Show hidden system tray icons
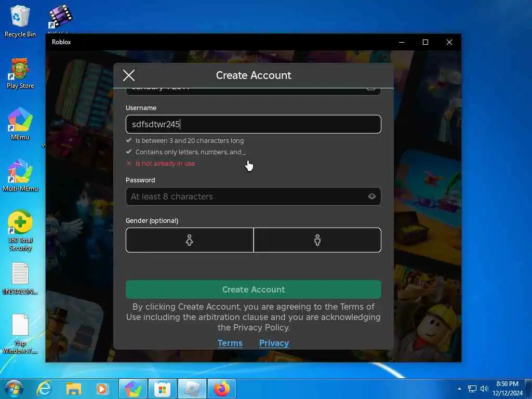 (459, 389)
